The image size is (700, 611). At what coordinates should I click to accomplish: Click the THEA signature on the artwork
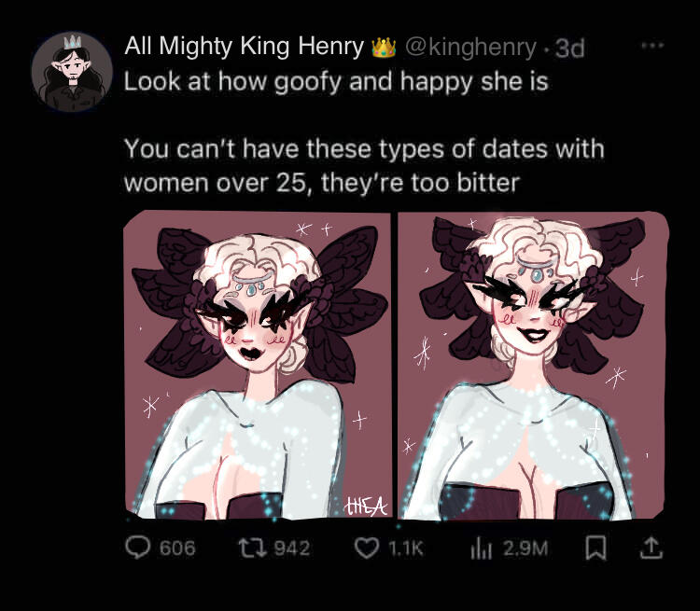coord(366,505)
